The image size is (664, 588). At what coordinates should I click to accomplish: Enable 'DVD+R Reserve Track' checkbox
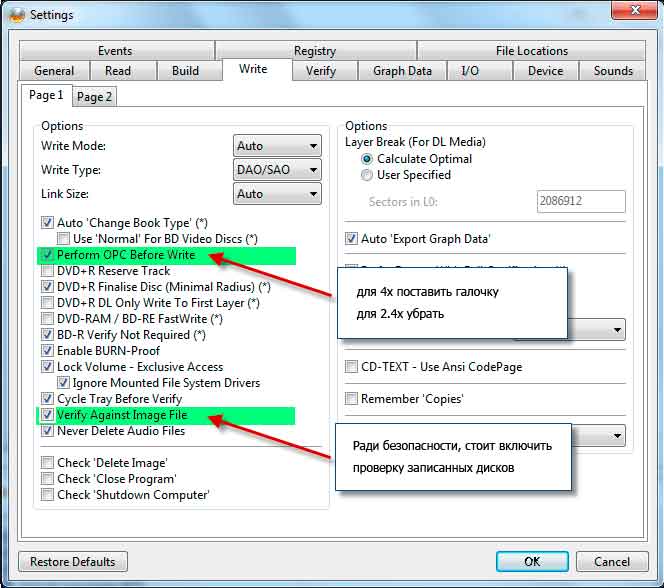tap(47, 271)
